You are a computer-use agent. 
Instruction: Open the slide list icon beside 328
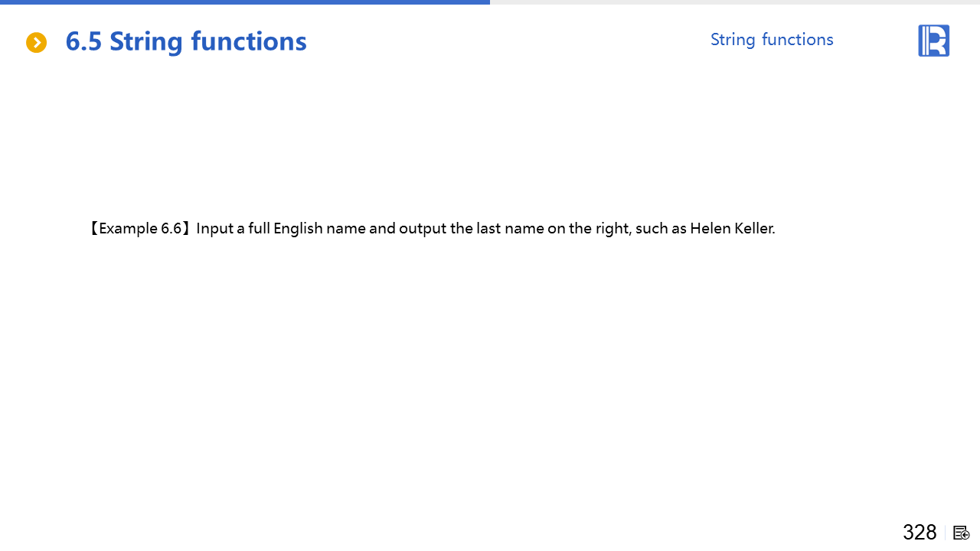coord(962,533)
